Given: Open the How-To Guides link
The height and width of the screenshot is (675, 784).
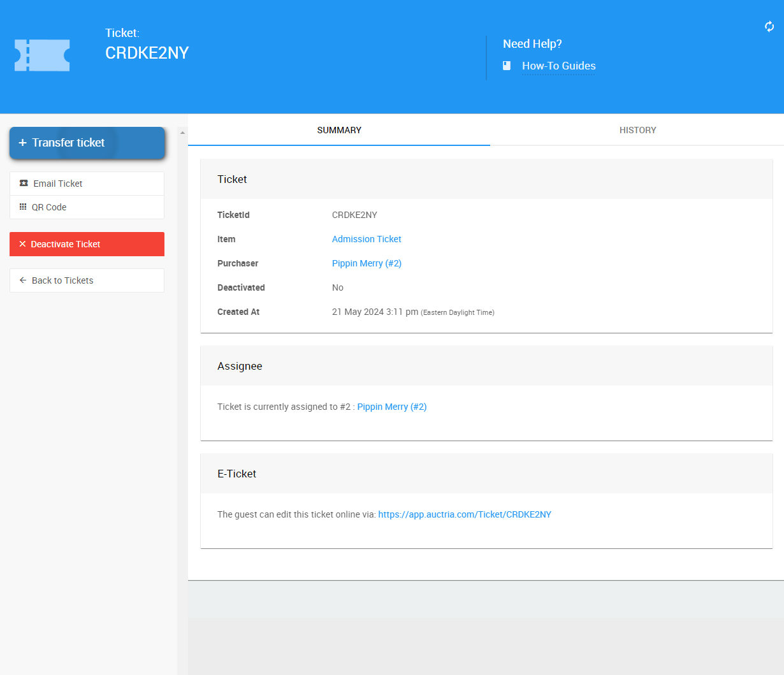Looking at the screenshot, I should click(558, 66).
